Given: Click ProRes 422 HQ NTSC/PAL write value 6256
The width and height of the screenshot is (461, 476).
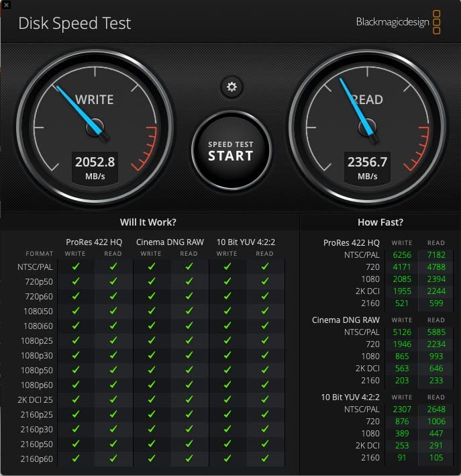Looking at the screenshot, I should coord(402,255).
